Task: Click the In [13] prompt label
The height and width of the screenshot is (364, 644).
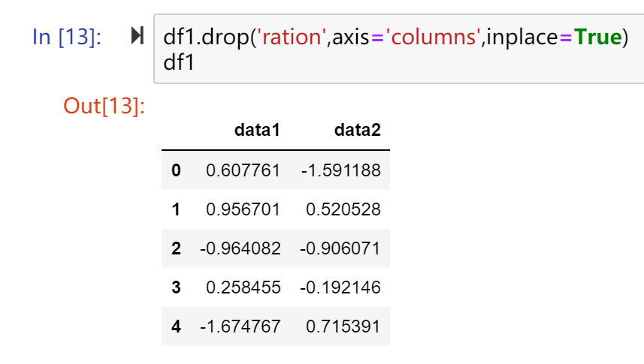Action: pos(67,37)
